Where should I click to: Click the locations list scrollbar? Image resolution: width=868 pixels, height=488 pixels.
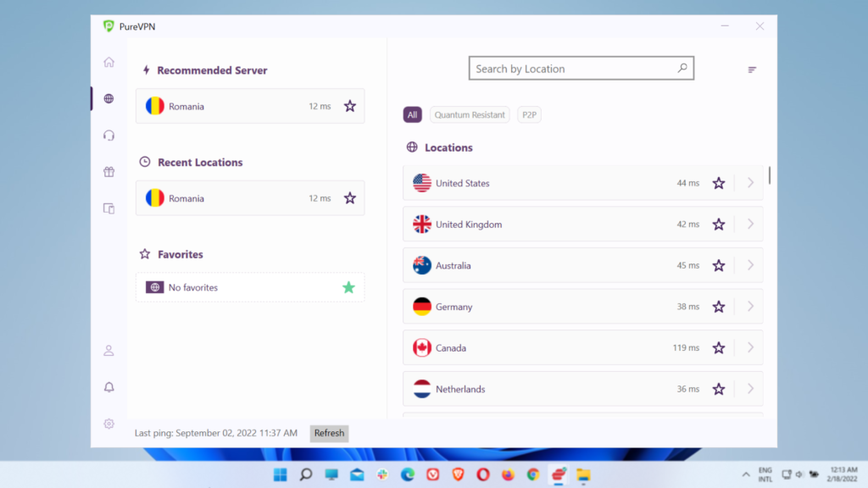770,175
